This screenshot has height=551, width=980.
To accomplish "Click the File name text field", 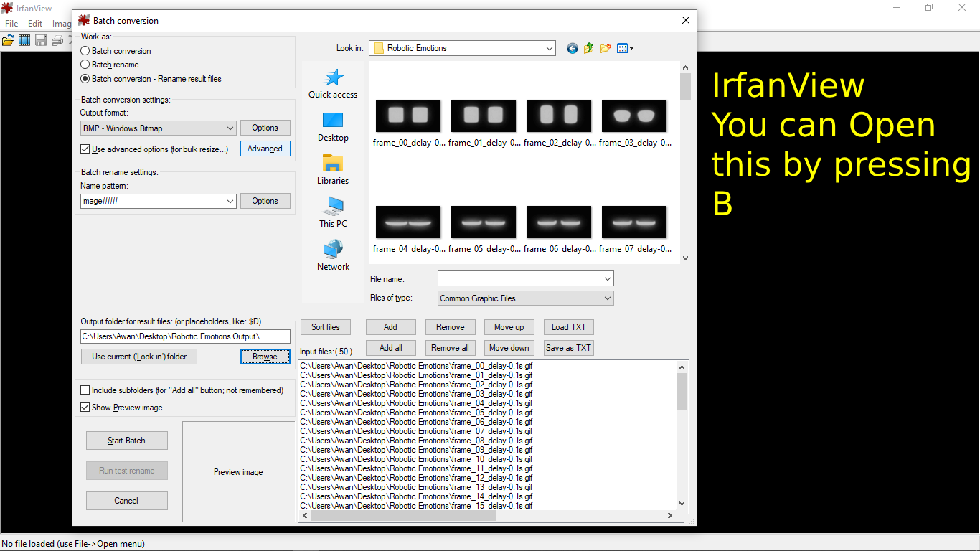I will 519,278.
